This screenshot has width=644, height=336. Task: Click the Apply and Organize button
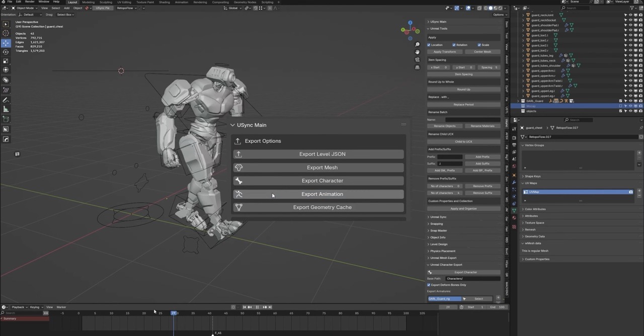coord(463,209)
